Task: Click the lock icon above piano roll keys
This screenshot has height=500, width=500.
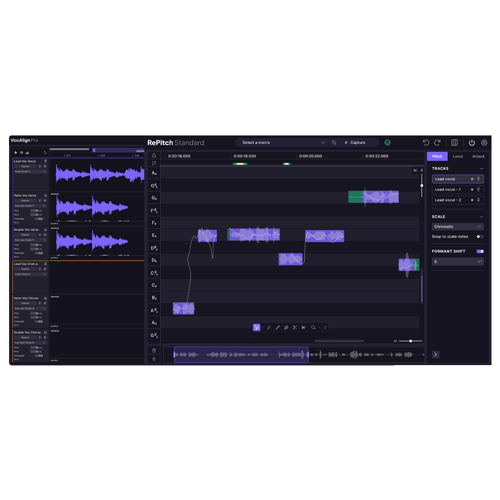Action: coord(154,156)
